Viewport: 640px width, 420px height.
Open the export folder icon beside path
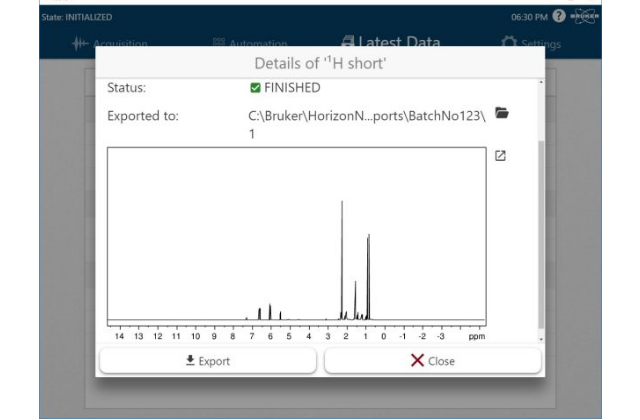[x=502, y=114]
